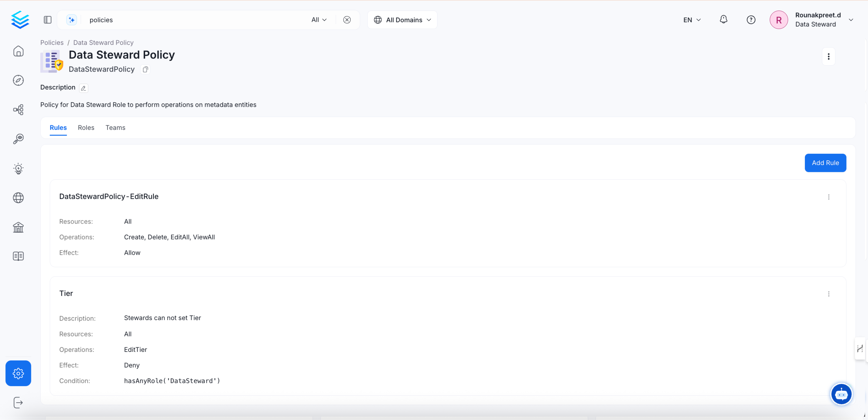Open the Glossary book icon in sidebar
Image resolution: width=868 pixels, height=420 pixels.
coord(18,256)
